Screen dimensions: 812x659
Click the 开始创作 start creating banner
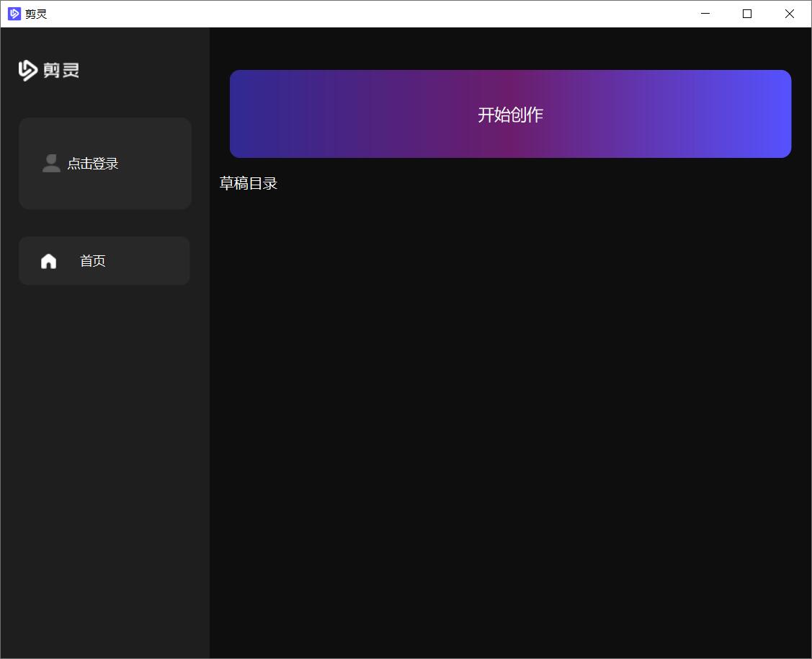tap(510, 114)
